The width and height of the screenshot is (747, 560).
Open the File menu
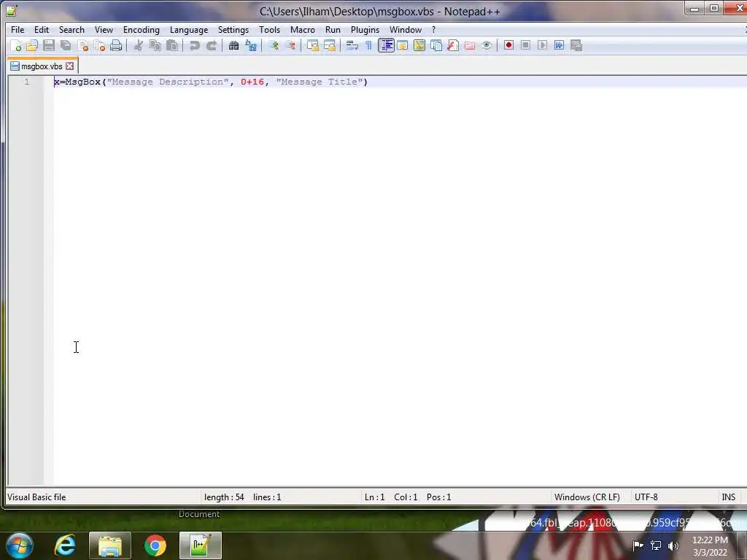[x=18, y=29]
